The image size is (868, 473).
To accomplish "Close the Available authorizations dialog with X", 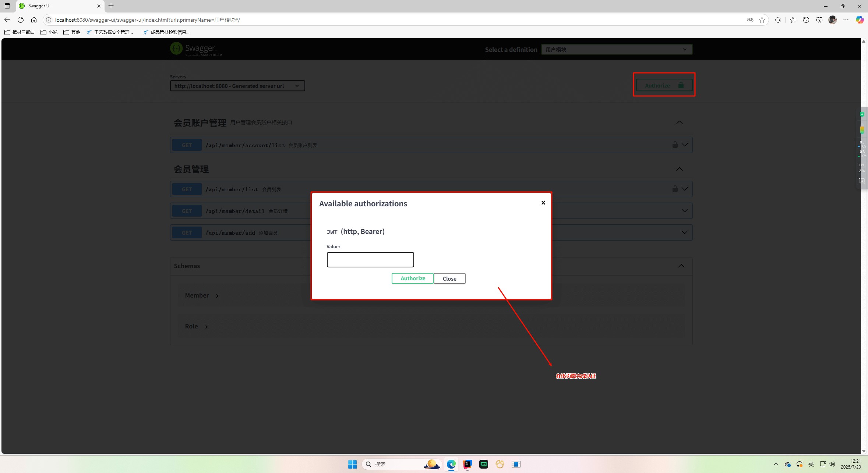I will coord(543,203).
